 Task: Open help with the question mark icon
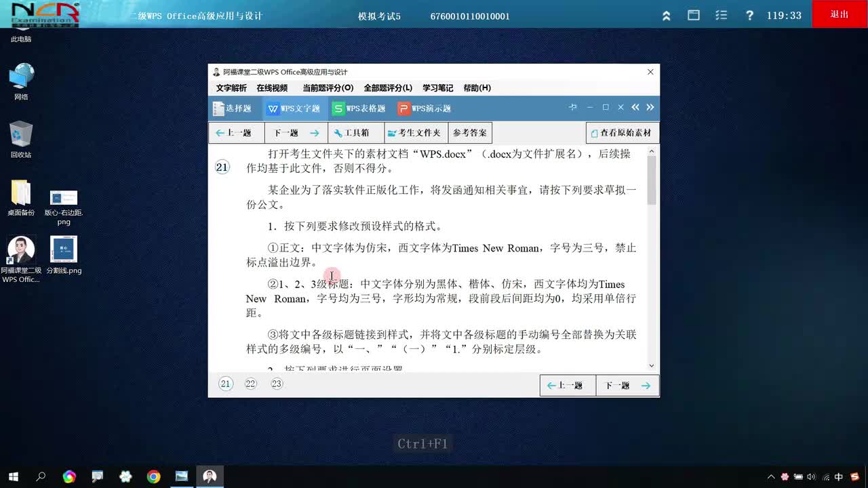click(x=749, y=16)
